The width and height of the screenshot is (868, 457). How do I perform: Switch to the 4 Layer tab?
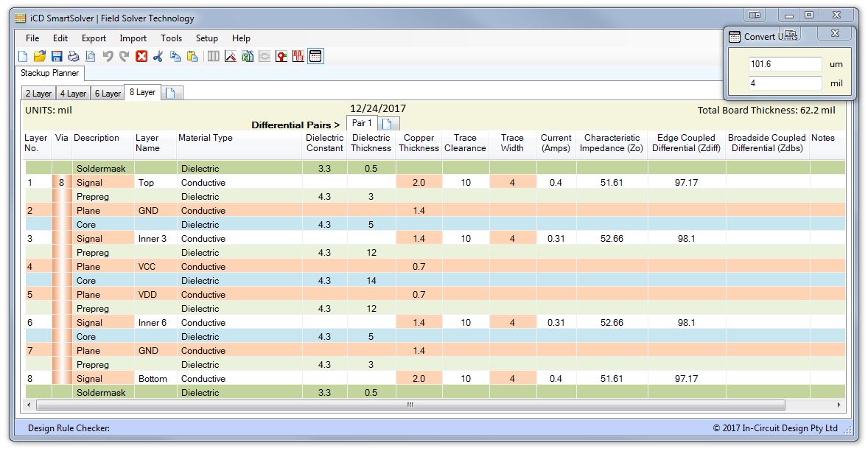click(x=72, y=94)
